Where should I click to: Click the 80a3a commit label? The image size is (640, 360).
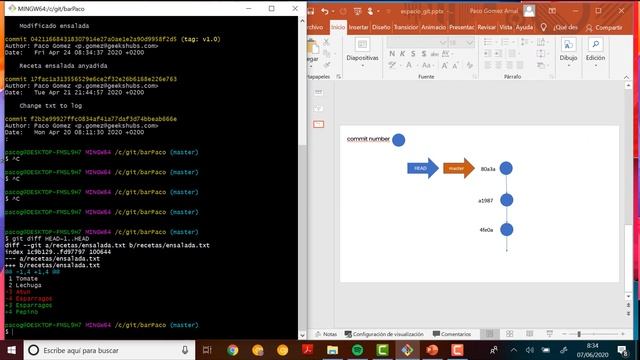pyautogui.click(x=488, y=169)
